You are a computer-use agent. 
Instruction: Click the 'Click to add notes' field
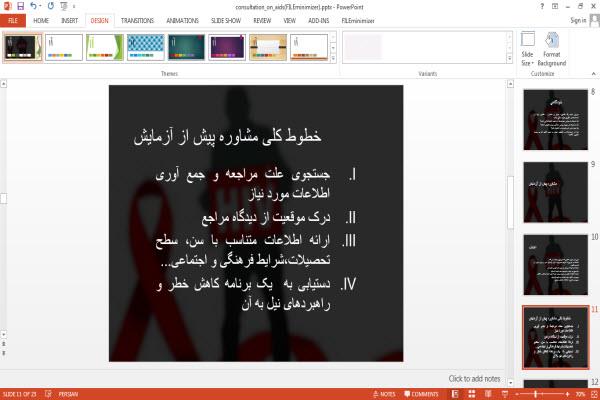(474, 379)
